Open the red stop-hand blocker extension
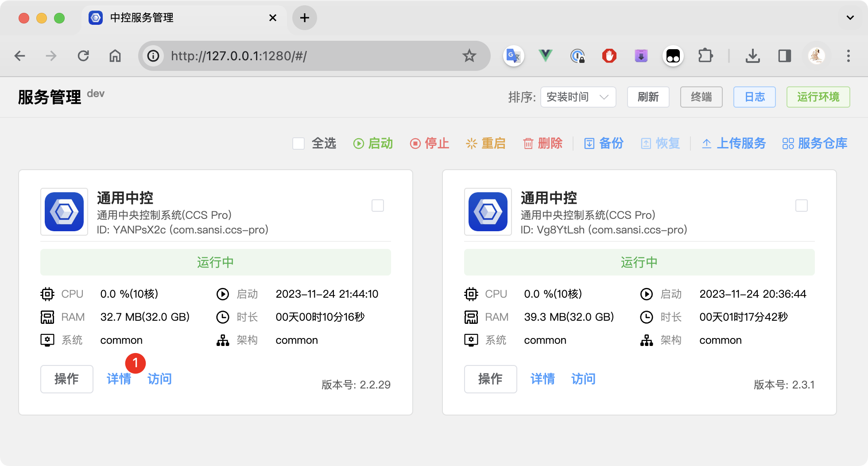The image size is (868, 466). point(609,56)
